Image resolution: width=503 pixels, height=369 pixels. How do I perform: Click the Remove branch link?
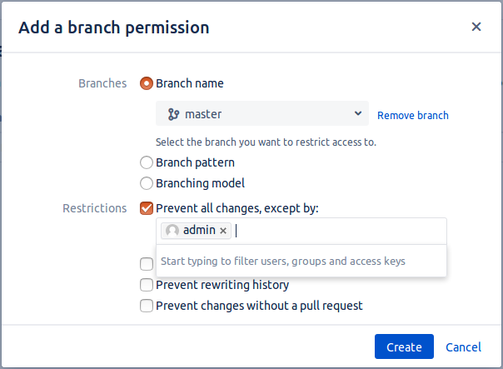(x=413, y=115)
